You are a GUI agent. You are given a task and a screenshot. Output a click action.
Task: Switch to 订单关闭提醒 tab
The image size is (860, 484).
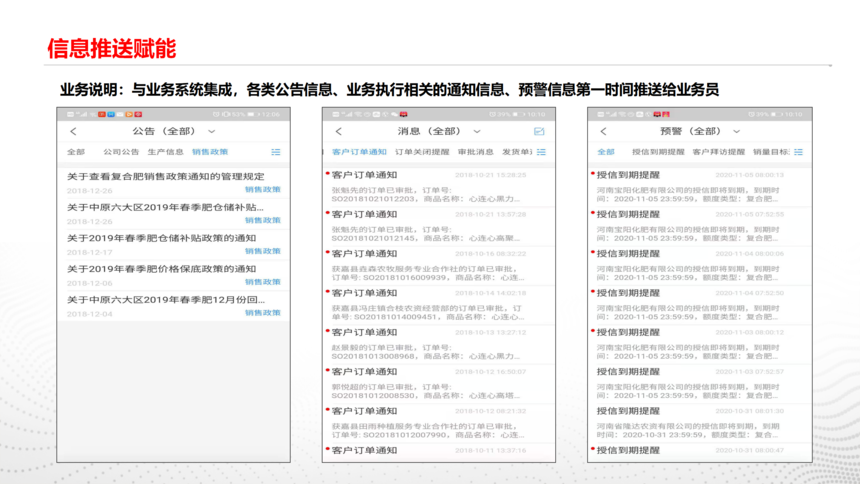[422, 152]
